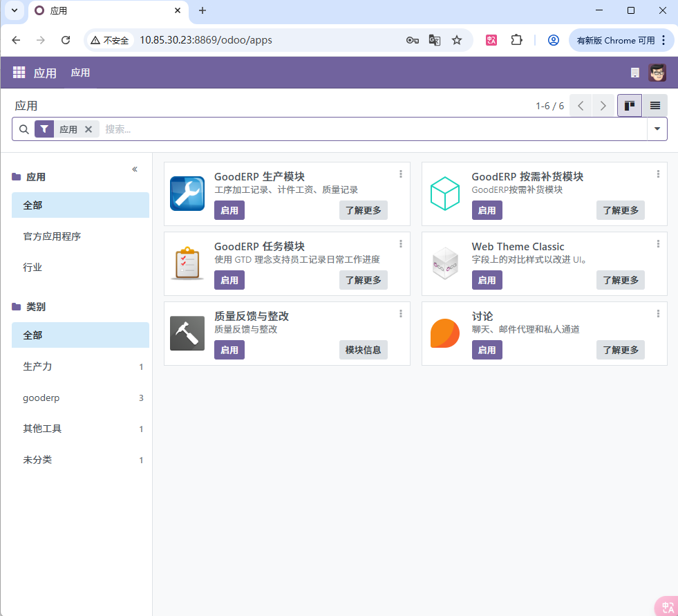Click the user avatar in the top bar

click(x=657, y=73)
